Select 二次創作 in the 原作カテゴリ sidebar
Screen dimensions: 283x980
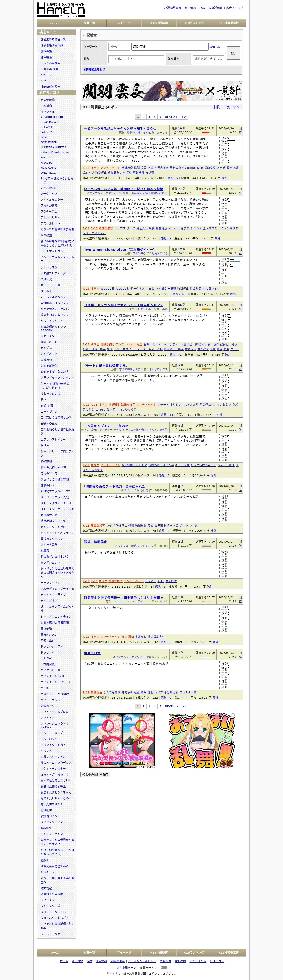(47, 106)
